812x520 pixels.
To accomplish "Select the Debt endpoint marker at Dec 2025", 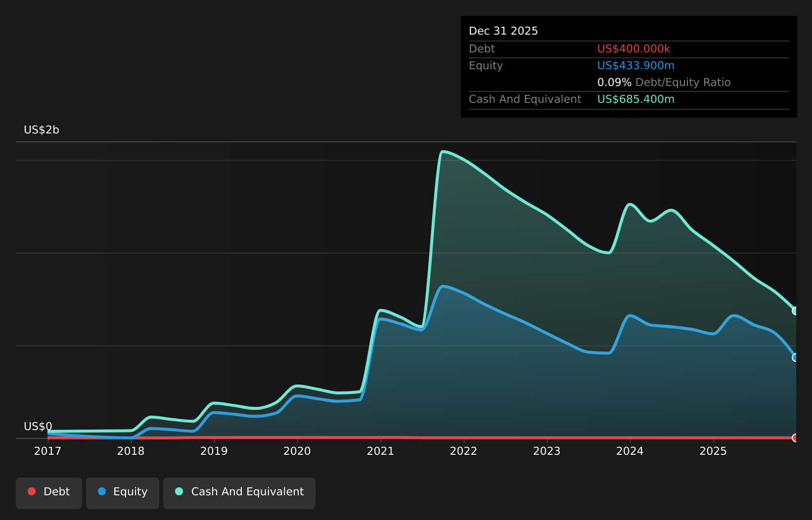I will click(795, 438).
